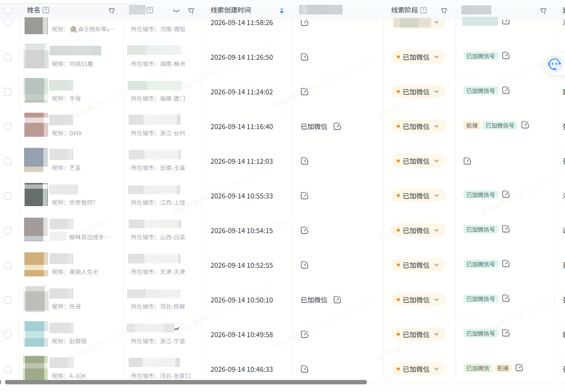
Task: Tick the checkbox for the A-JOK row
Action: pos(8,369)
